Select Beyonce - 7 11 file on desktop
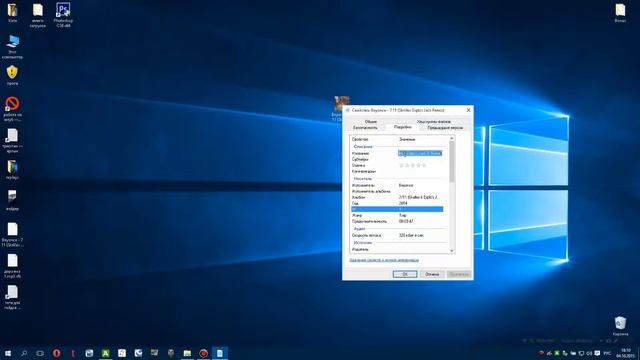This screenshot has width=640, height=360. 12,235
